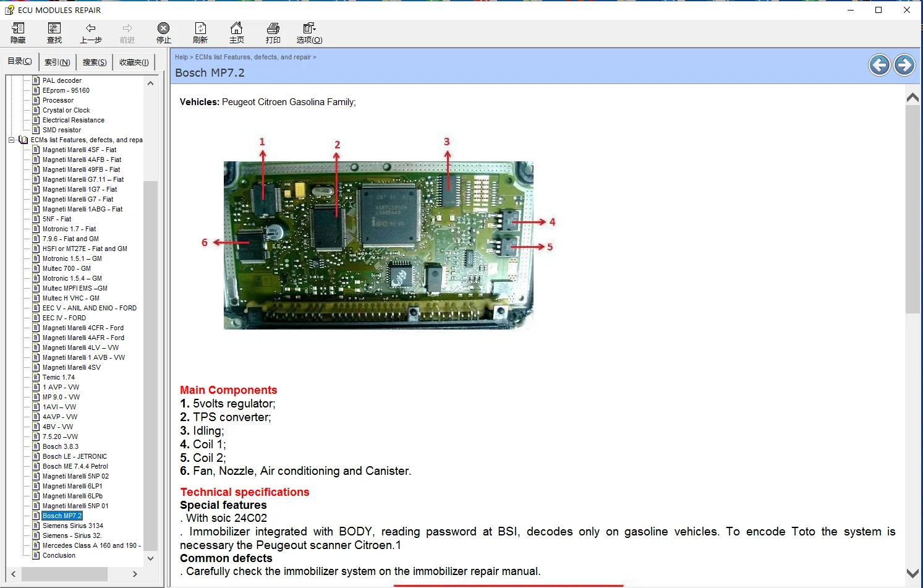Collapse the ECMs list Features branch

12,140
